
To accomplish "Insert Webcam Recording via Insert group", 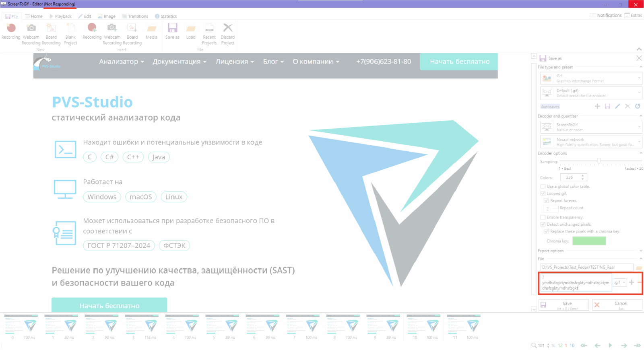I will (112, 34).
